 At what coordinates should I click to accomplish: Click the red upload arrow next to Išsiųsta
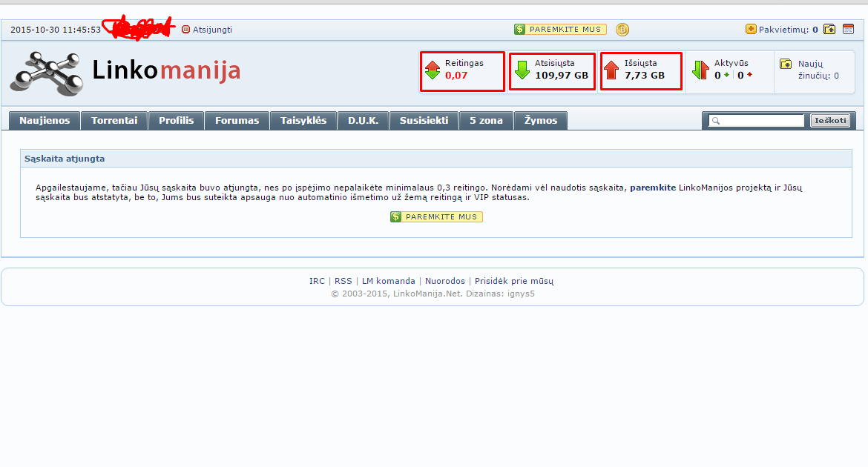(611, 70)
